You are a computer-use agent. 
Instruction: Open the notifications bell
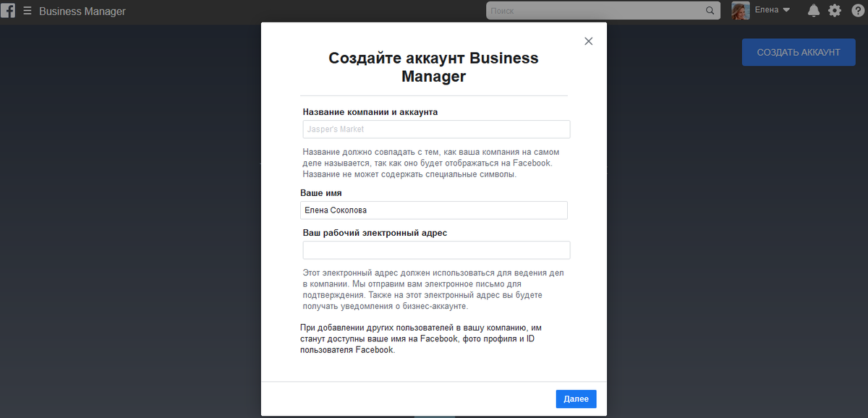(x=814, y=11)
